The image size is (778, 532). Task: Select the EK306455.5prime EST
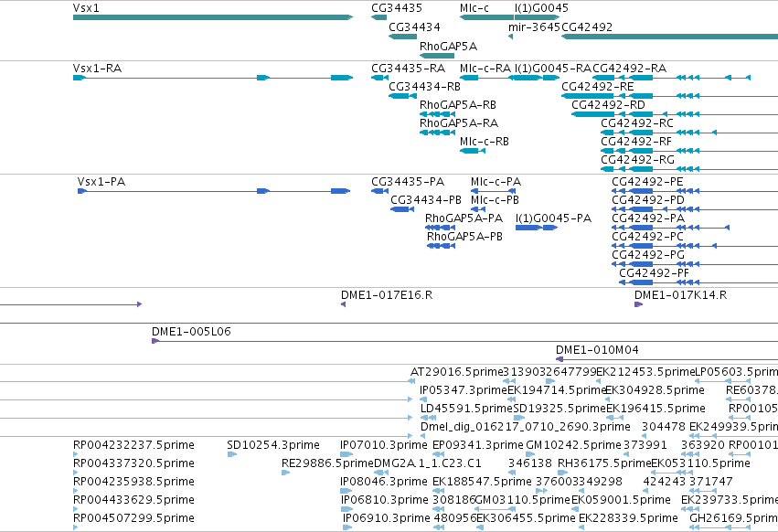(480, 527)
